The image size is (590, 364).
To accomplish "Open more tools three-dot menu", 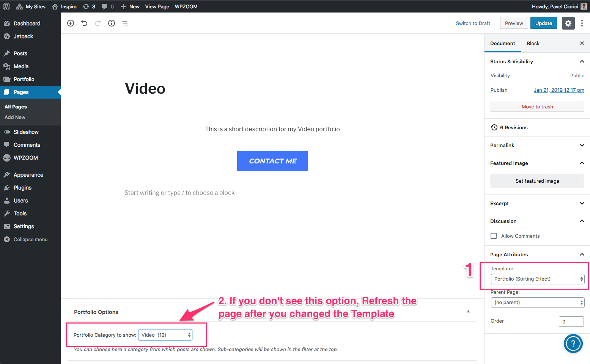I will (582, 23).
